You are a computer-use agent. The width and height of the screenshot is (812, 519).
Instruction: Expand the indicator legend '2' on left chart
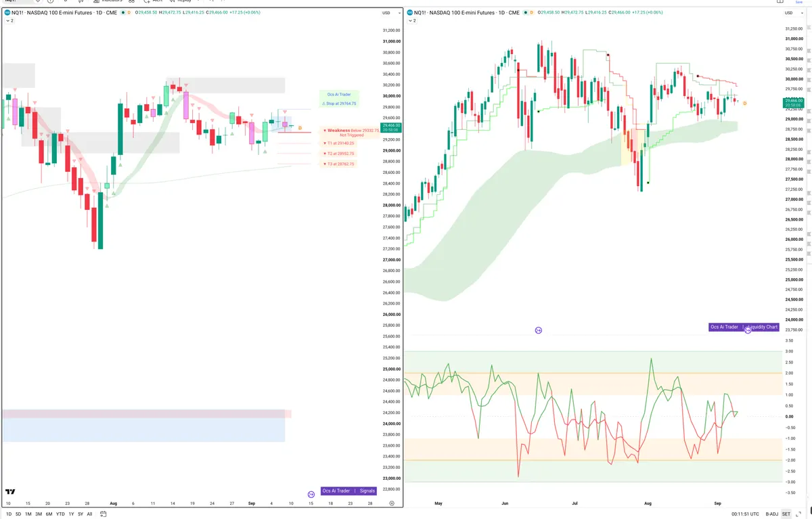[9, 21]
